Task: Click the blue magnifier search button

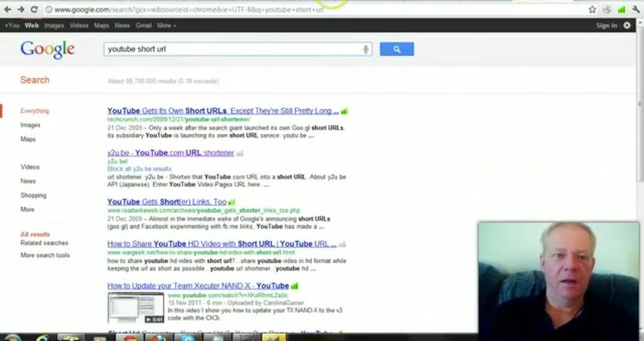Action: (x=396, y=49)
